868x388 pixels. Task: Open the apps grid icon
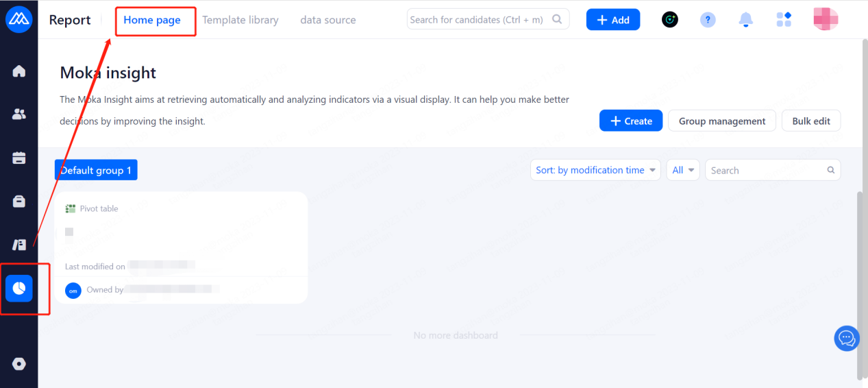(784, 20)
